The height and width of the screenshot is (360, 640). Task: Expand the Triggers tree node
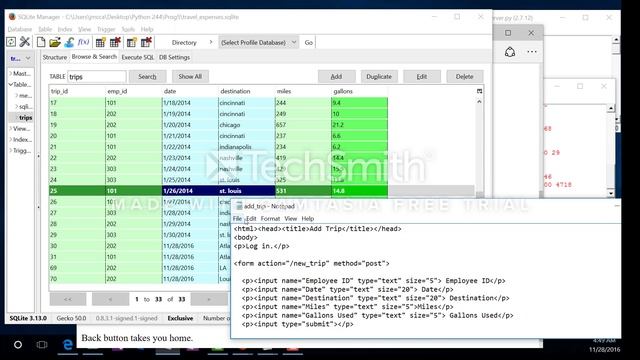[11, 151]
